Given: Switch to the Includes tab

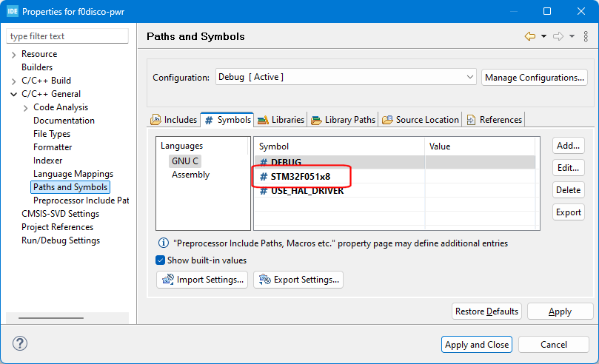Looking at the screenshot, I should click(174, 119).
